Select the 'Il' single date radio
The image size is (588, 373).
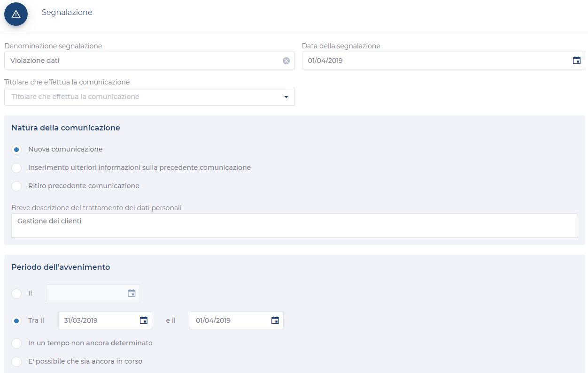[16, 294]
